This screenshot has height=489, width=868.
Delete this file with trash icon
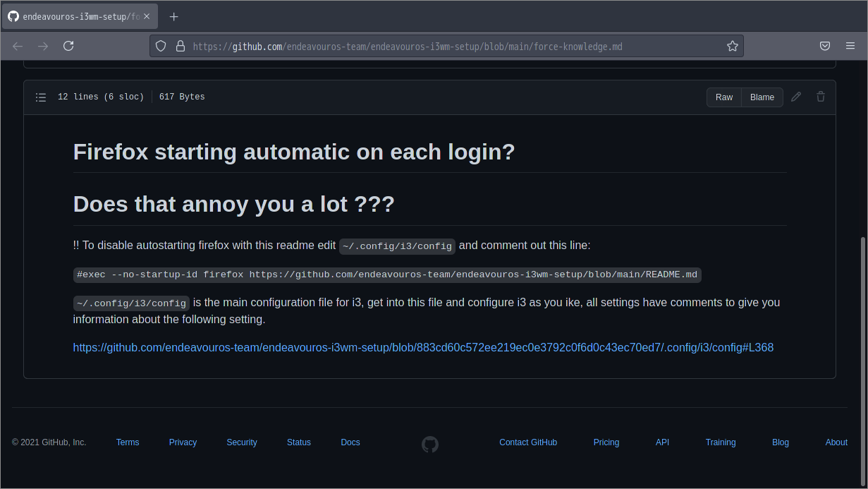(821, 97)
